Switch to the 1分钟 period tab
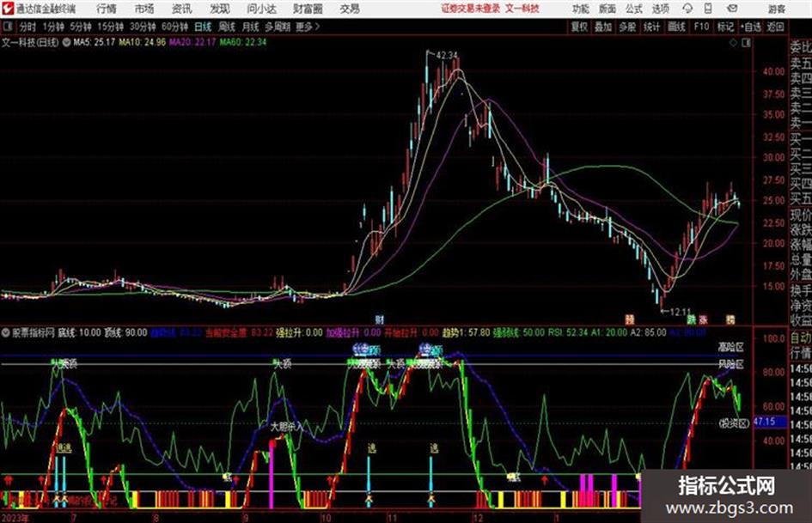812x523 pixels. coord(52,27)
